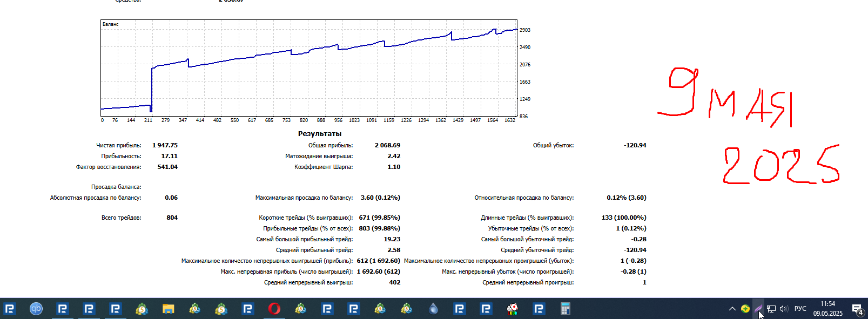Open notification center with 4 badge
This screenshot has width=868, height=319.
[857, 309]
